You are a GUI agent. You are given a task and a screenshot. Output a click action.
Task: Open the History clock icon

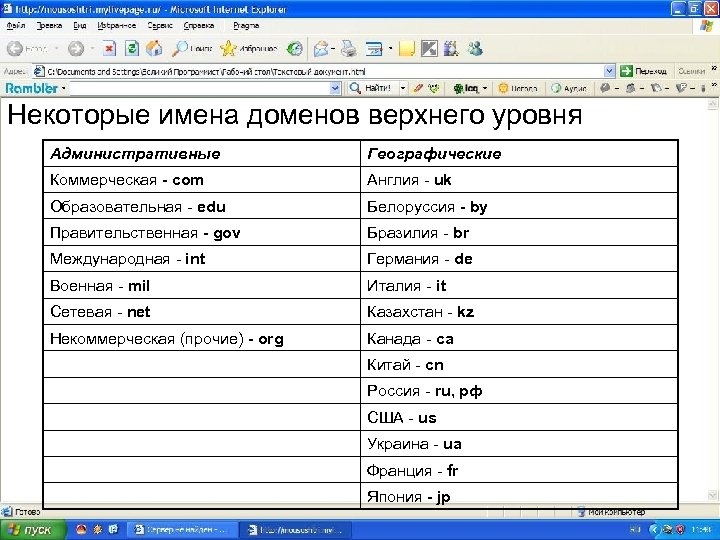pyautogui.click(x=294, y=48)
